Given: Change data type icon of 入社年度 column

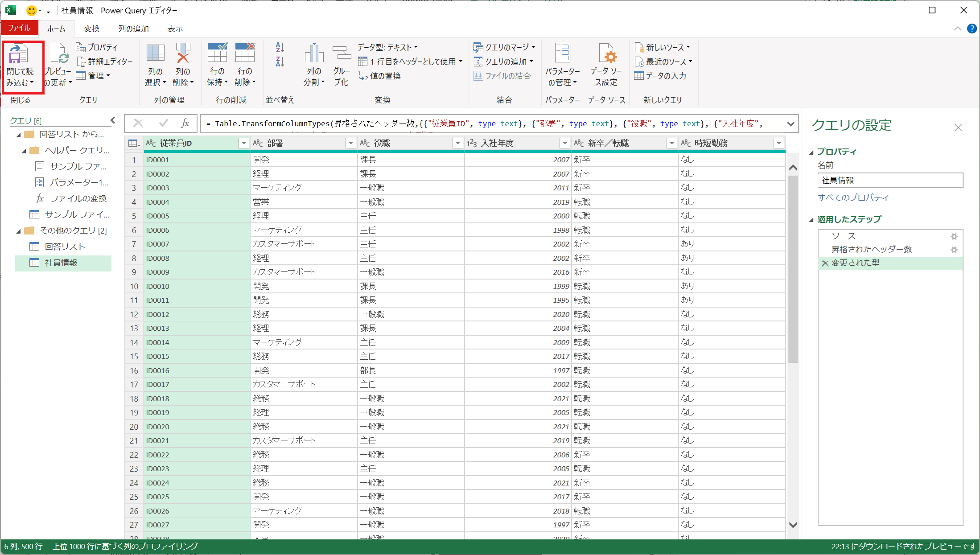Looking at the screenshot, I should [x=472, y=143].
